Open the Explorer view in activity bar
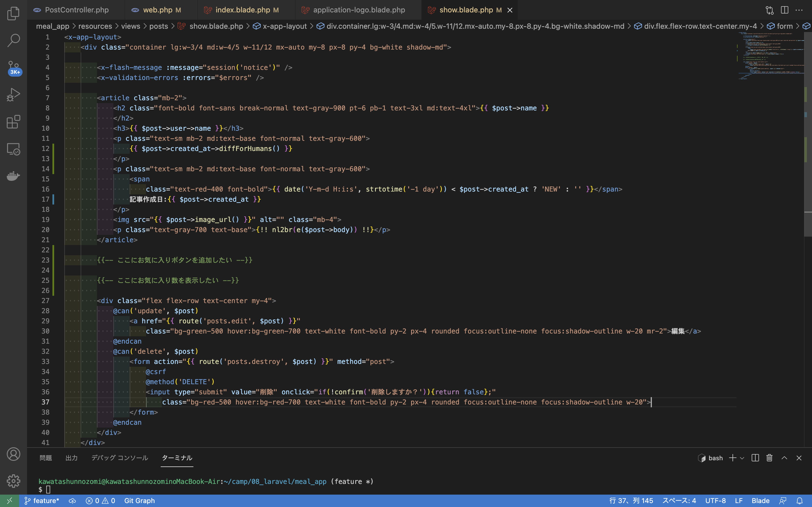The height and width of the screenshot is (507, 812). click(14, 14)
